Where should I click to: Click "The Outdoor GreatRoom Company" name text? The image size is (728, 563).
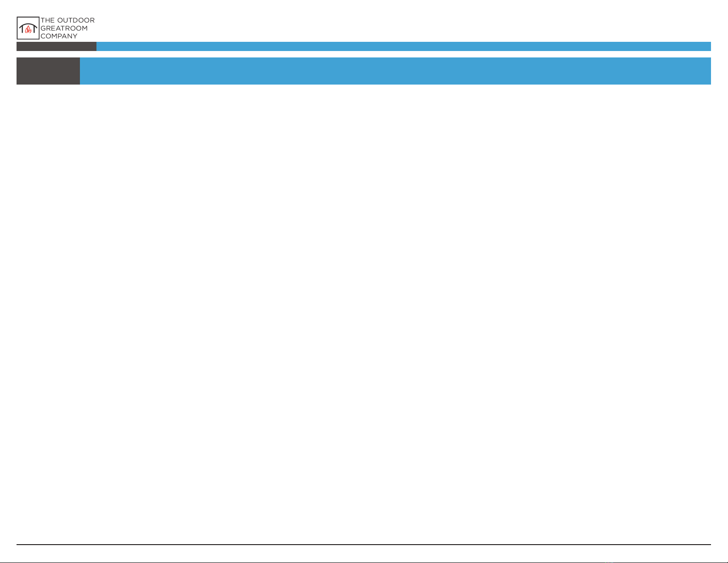point(68,28)
